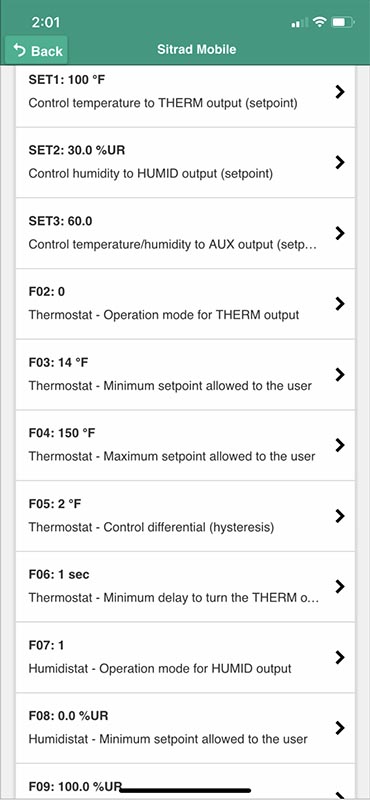Open F05 control differential hysteresis entry
Screen dimensions: 370x800
point(185,516)
